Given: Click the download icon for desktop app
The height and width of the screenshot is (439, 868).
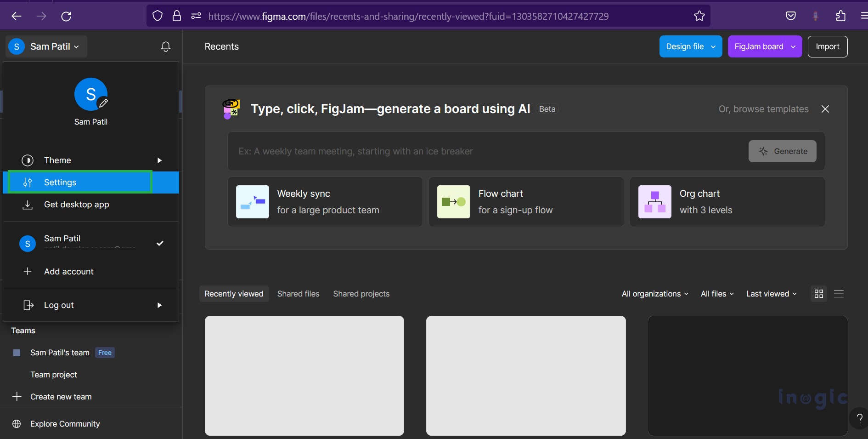Looking at the screenshot, I should [28, 205].
